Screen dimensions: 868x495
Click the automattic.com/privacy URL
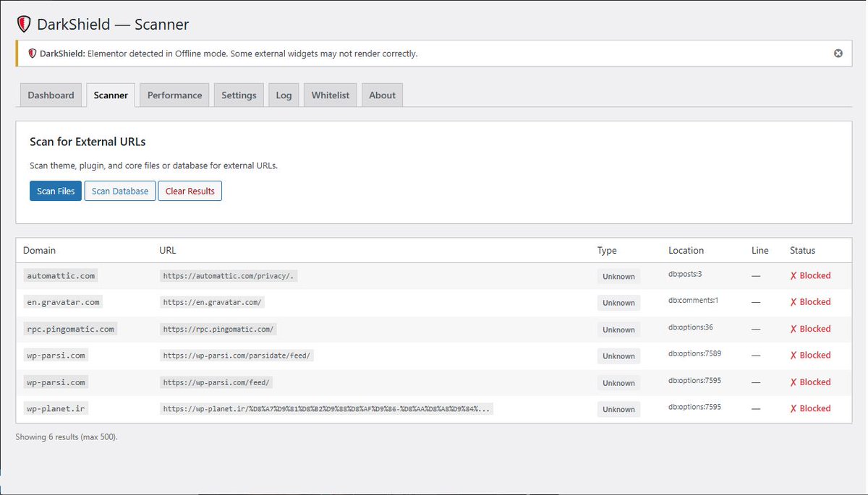[x=229, y=276]
